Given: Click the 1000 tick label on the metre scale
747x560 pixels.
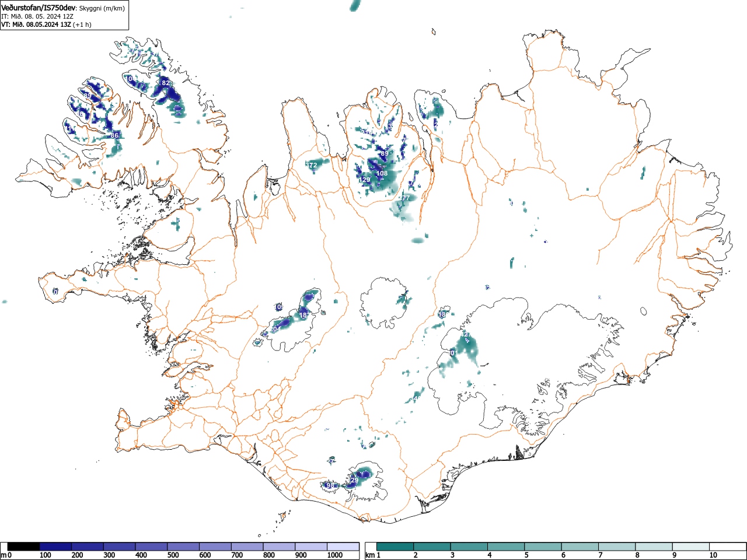Looking at the screenshot, I should pyautogui.click(x=335, y=555).
